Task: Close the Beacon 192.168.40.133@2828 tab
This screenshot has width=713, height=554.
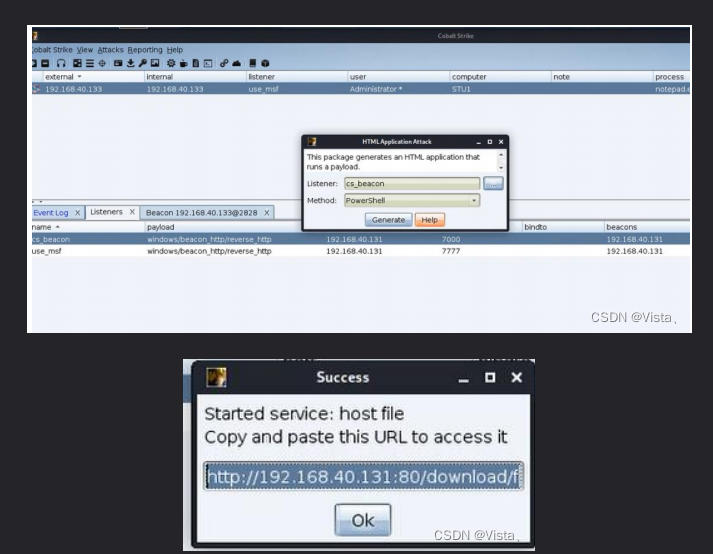Action: tap(266, 212)
